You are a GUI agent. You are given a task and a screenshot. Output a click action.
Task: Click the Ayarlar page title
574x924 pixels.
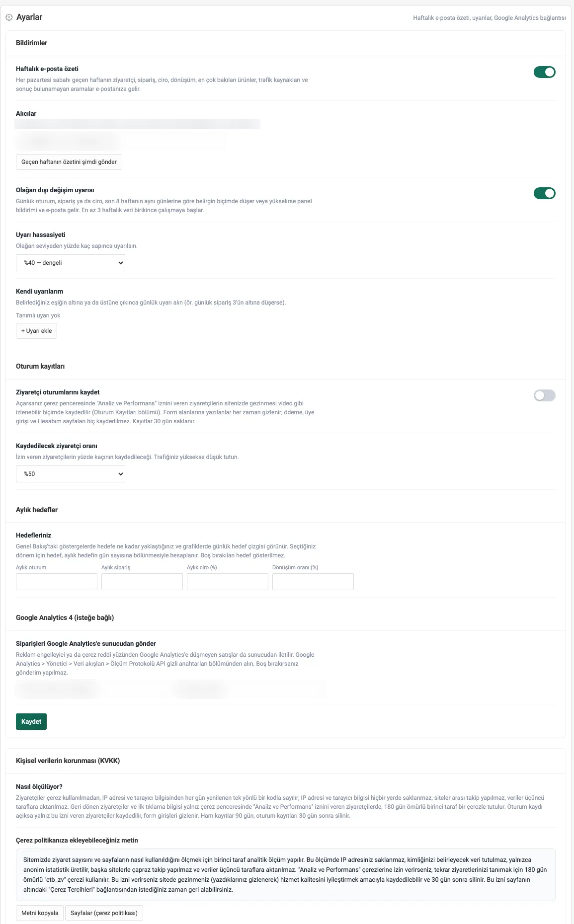29,17
